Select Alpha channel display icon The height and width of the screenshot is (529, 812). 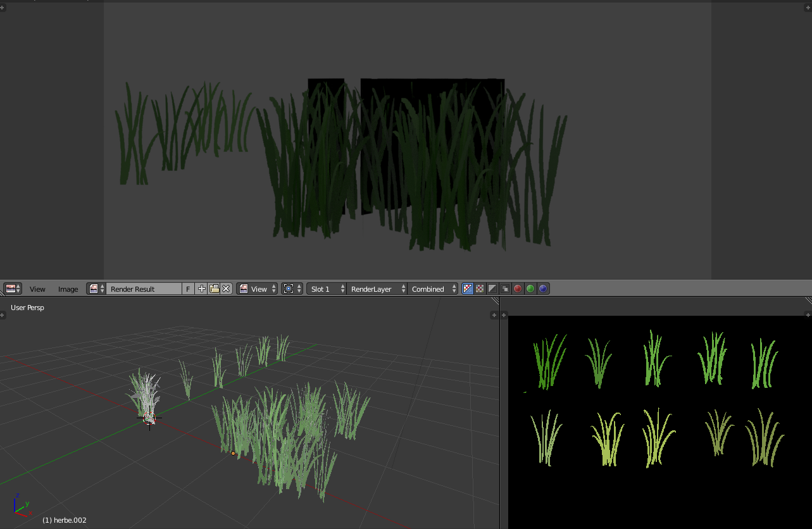pyautogui.click(x=492, y=289)
